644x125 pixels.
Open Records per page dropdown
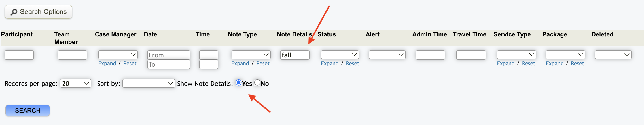75,84
